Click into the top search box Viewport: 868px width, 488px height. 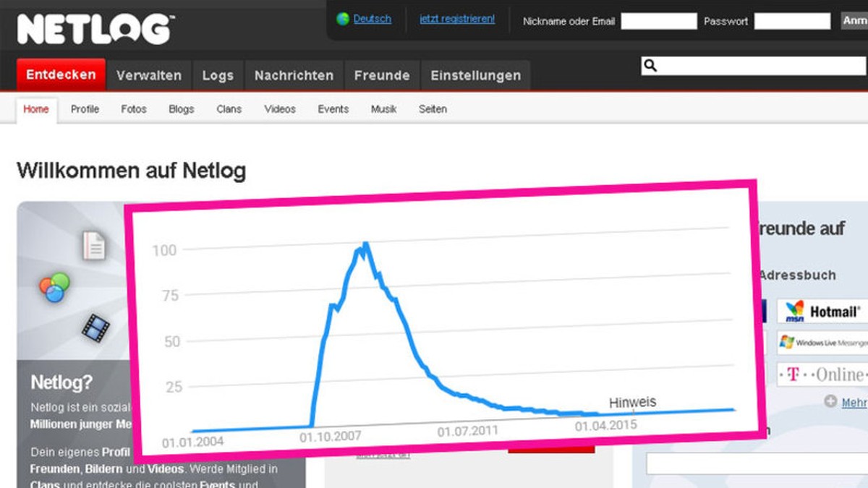754,66
